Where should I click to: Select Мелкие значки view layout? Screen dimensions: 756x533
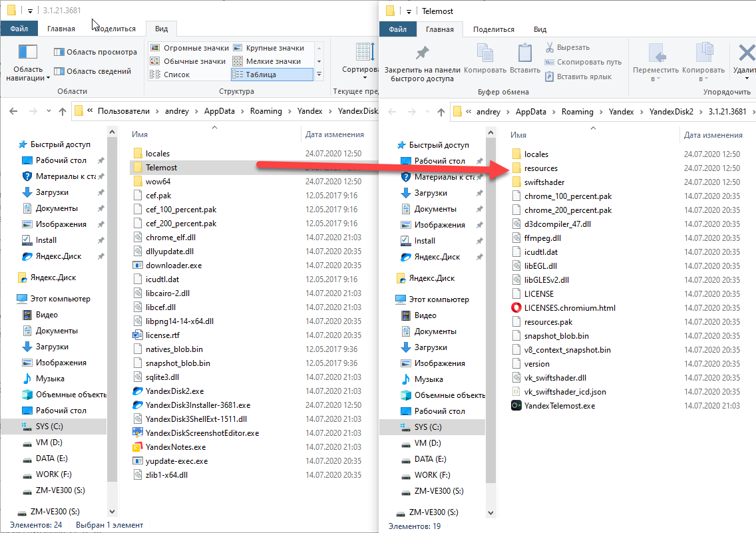[x=267, y=61]
